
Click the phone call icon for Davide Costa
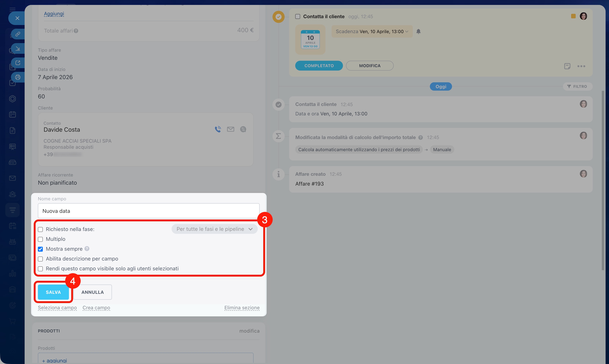tap(218, 129)
